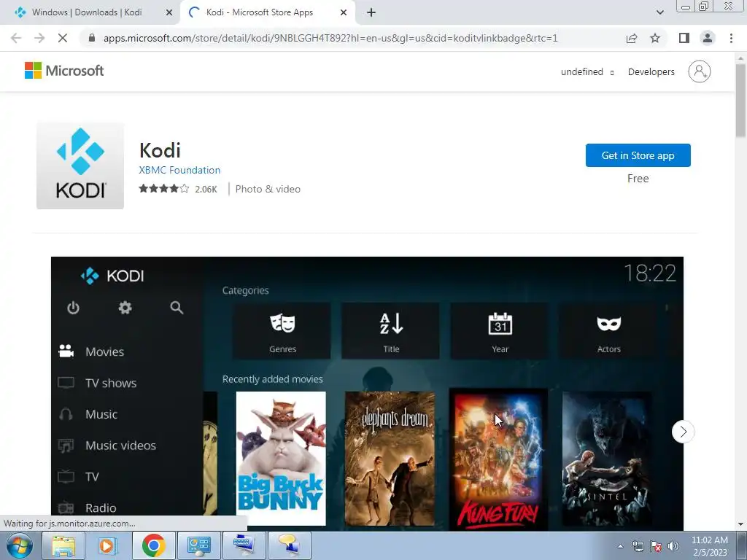Open the account sign-in avatar icon
The image size is (747, 560).
click(699, 71)
